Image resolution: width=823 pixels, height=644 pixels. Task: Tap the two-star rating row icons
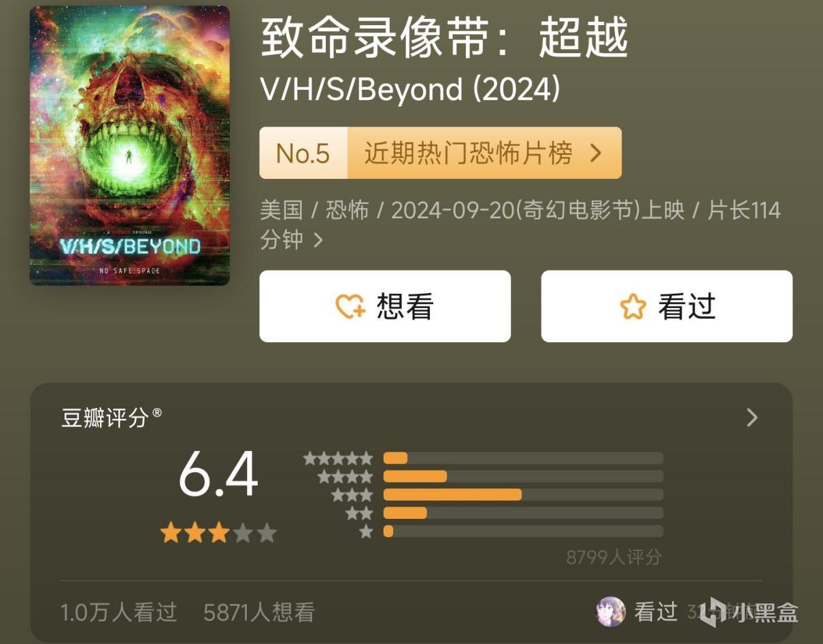pyautogui.click(x=359, y=513)
